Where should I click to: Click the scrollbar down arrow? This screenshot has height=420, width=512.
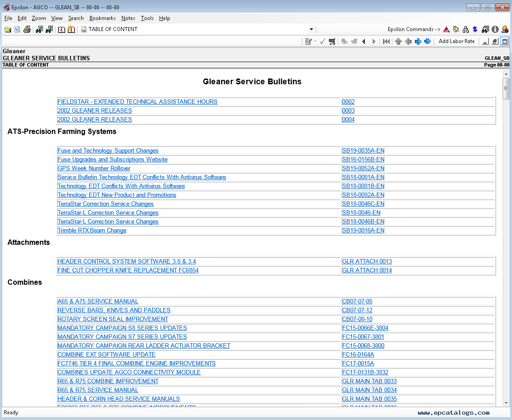point(506,403)
